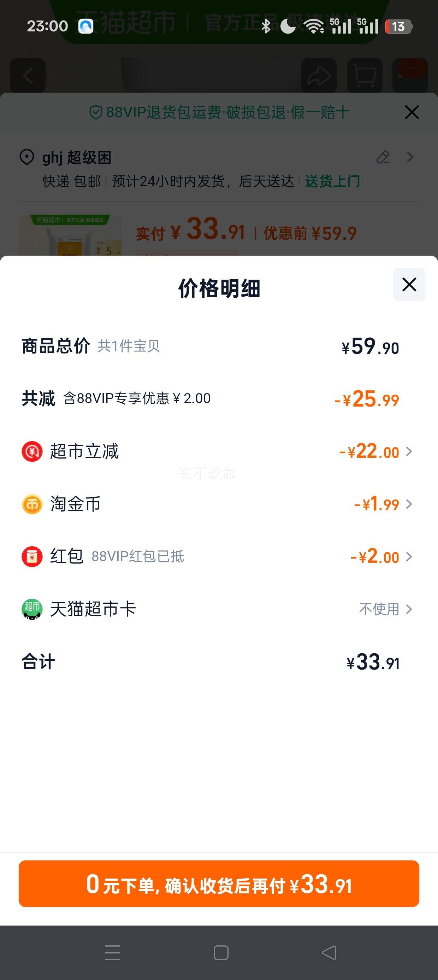This screenshot has width=438, height=980.
Task: Tap the 送货上门 delivery link
Action: click(332, 181)
